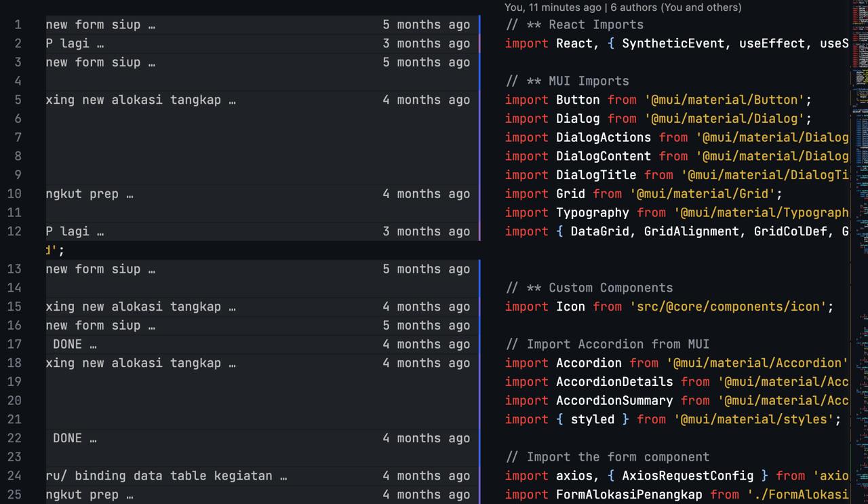868x504 pixels.
Task: Click the 'import DialogContent' code line
Action: point(677,156)
